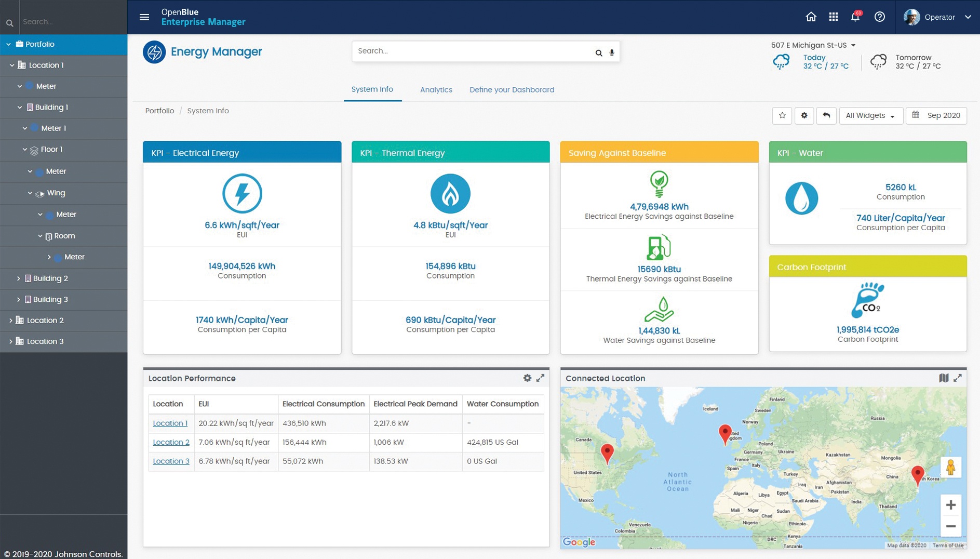
Task: Toggle map view icon on Connected Location
Action: click(x=944, y=378)
